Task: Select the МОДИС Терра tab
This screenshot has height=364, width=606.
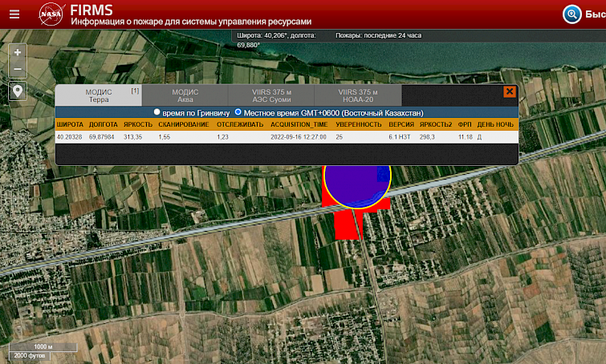Action: (x=99, y=95)
